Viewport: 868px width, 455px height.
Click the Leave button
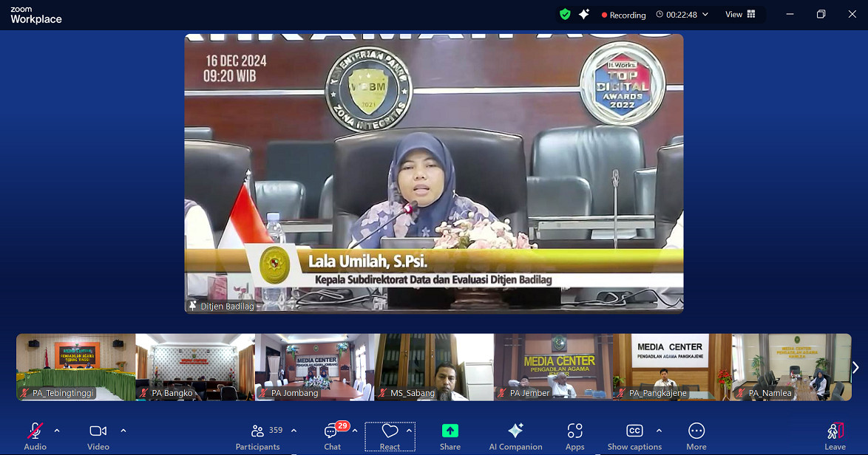click(835, 434)
